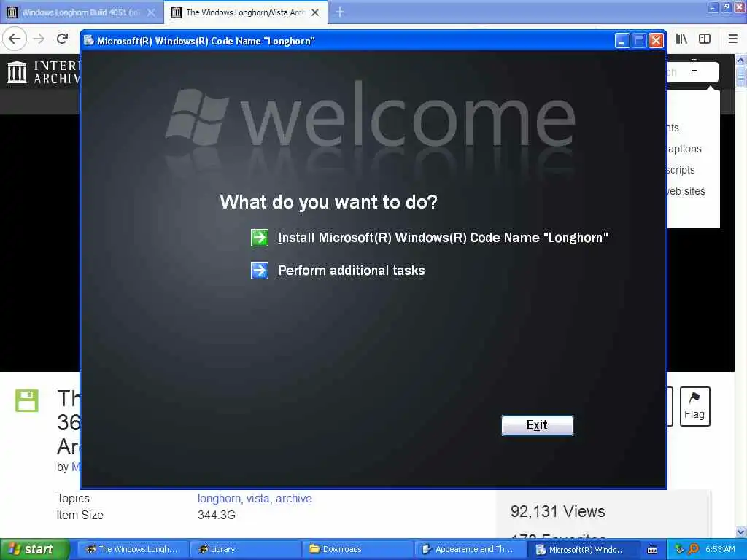Click the blue arrow icon beside Perform additional tasks

click(x=260, y=271)
